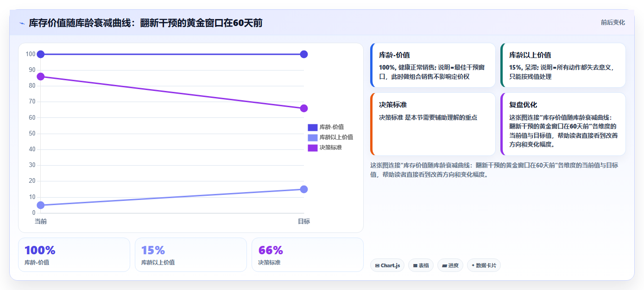Screen dimensions: 644x290
Task: Click the 前后变化 label in header
Action: [612, 22]
